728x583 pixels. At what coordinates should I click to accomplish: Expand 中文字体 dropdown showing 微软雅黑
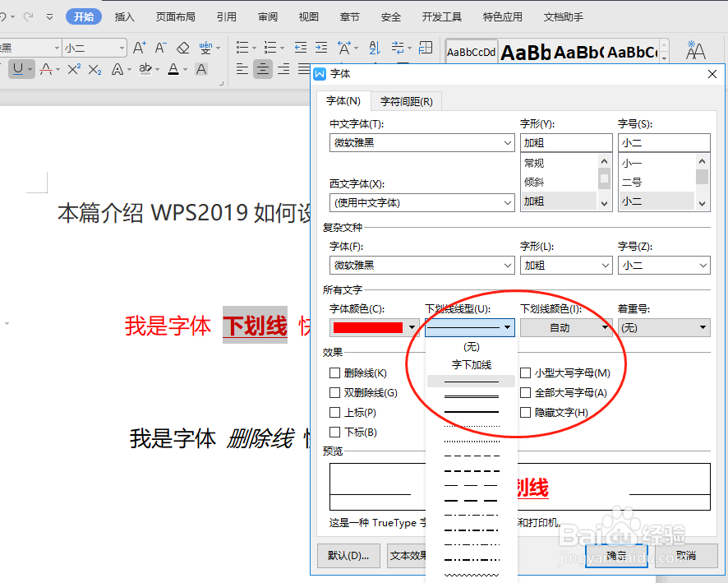(508, 143)
